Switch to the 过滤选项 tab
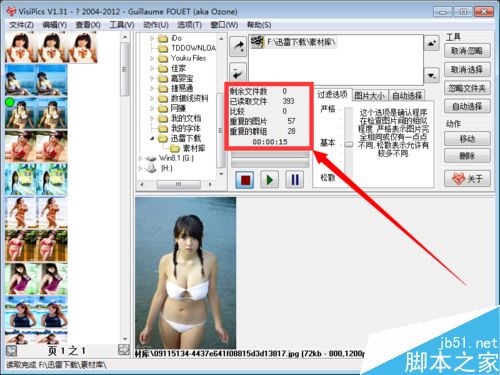The height and width of the screenshot is (375, 500). (x=332, y=95)
